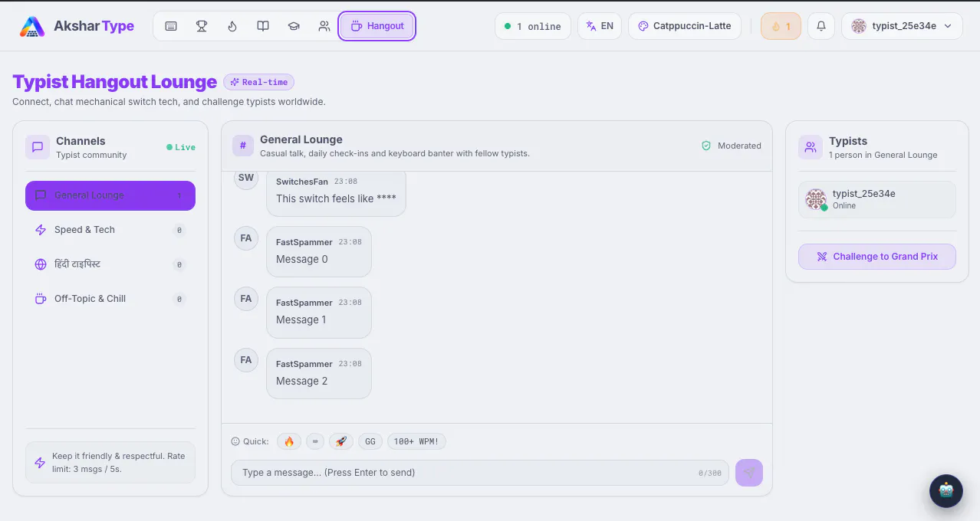
Task: Click the FastSpammer "Message 2" bubble
Action: (x=319, y=374)
